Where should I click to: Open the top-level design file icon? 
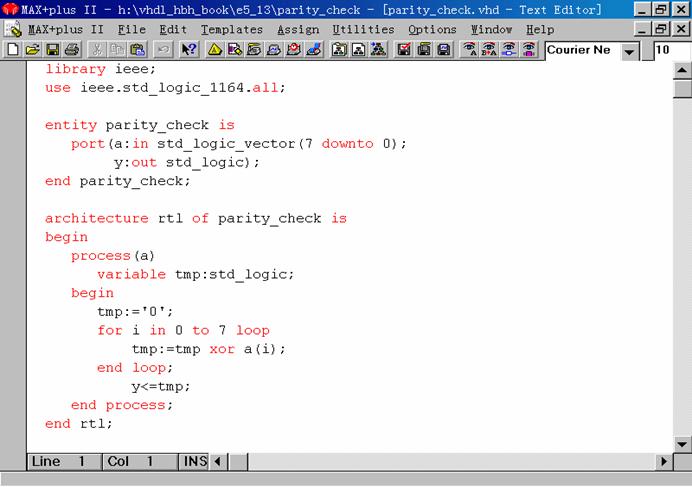coord(359,49)
